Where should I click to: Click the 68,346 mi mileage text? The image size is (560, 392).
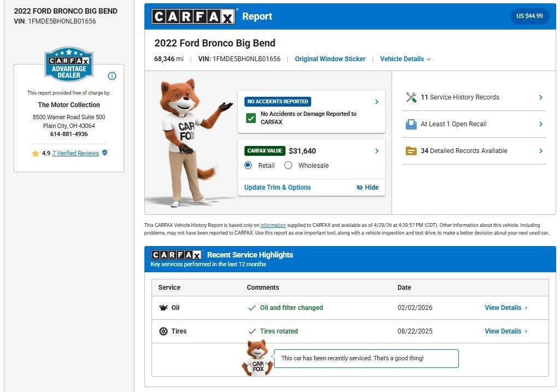click(168, 59)
